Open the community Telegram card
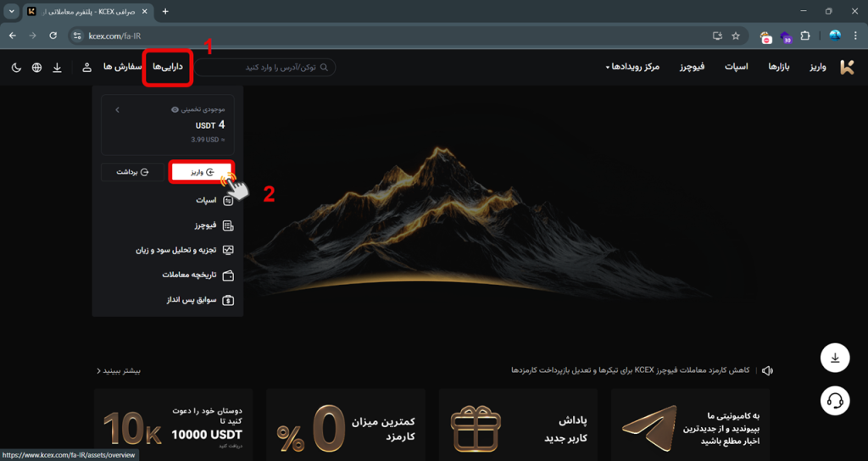The image size is (868, 461). coord(690,425)
